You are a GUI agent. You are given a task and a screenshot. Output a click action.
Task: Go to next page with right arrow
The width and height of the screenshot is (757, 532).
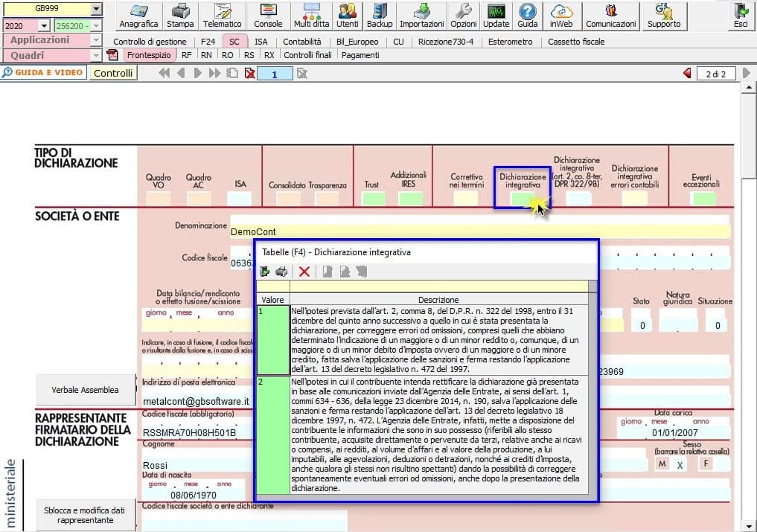(x=197, y=74)
